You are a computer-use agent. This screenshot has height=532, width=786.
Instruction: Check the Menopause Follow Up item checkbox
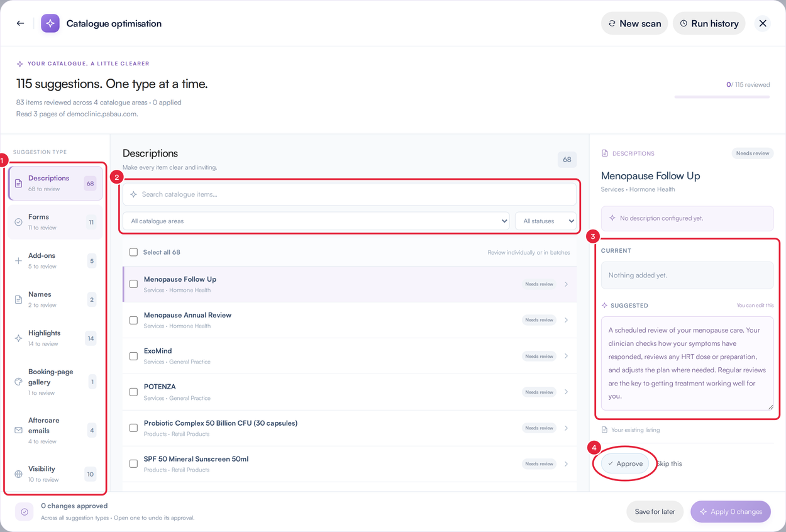click(133, 284)
